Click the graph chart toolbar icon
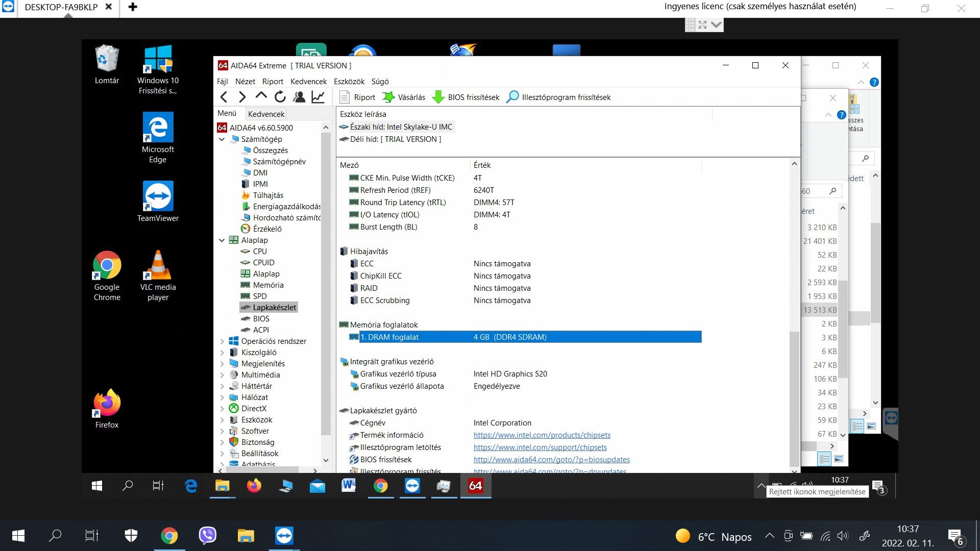980x551 pixels. [x=318, y=97]
